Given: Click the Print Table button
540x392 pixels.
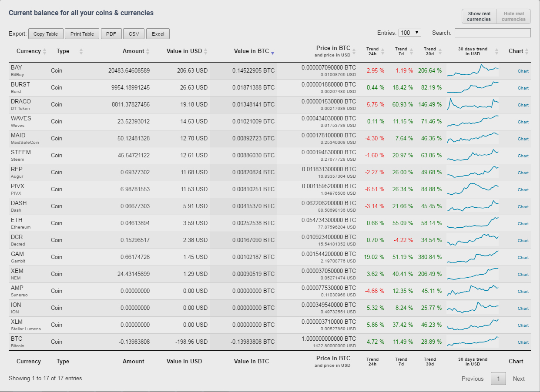Looking at the screenshot, I should click(82, 34).
